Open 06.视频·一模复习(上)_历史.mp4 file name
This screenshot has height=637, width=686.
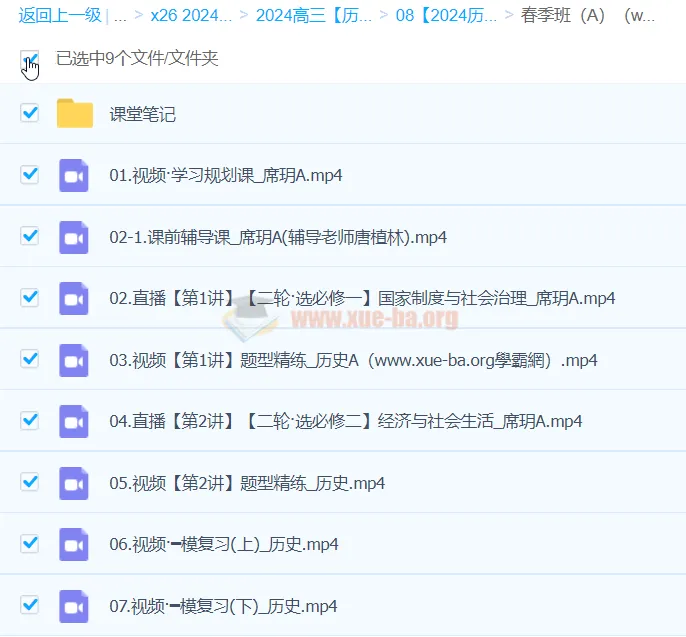pyautogui.click(x=224, y=544)
